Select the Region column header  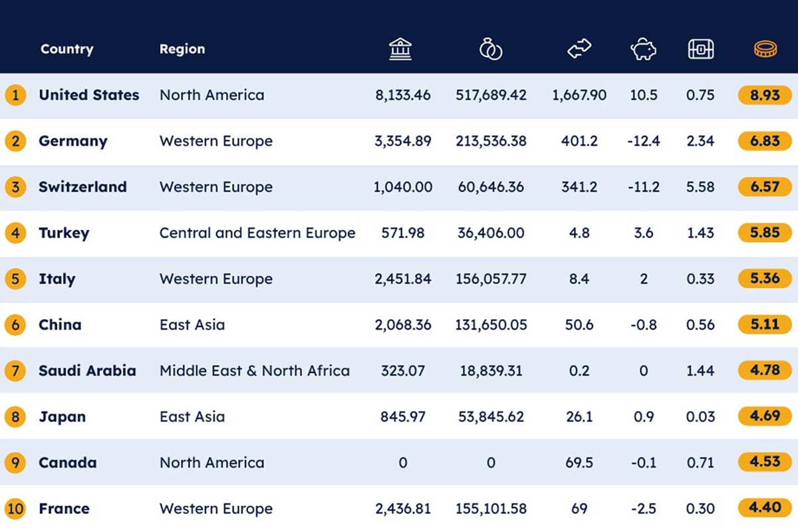[x=182, y=49]
